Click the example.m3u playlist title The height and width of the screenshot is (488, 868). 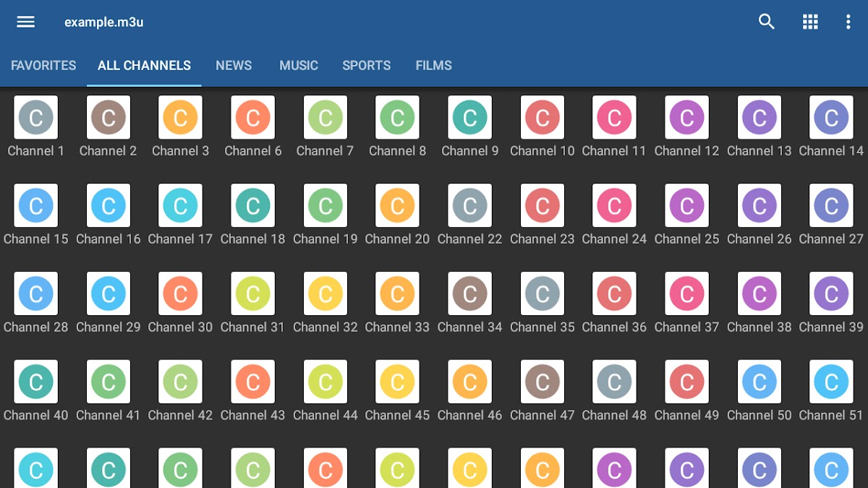103,22
